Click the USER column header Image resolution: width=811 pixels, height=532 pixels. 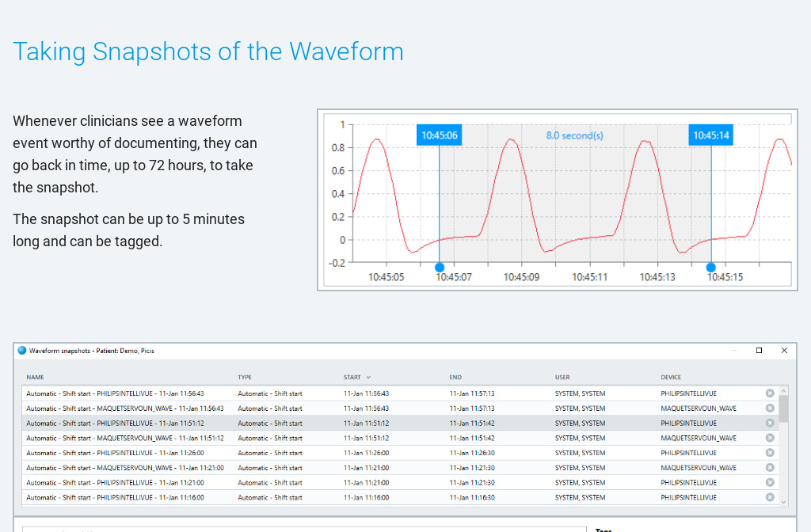(x=565, y=378)
